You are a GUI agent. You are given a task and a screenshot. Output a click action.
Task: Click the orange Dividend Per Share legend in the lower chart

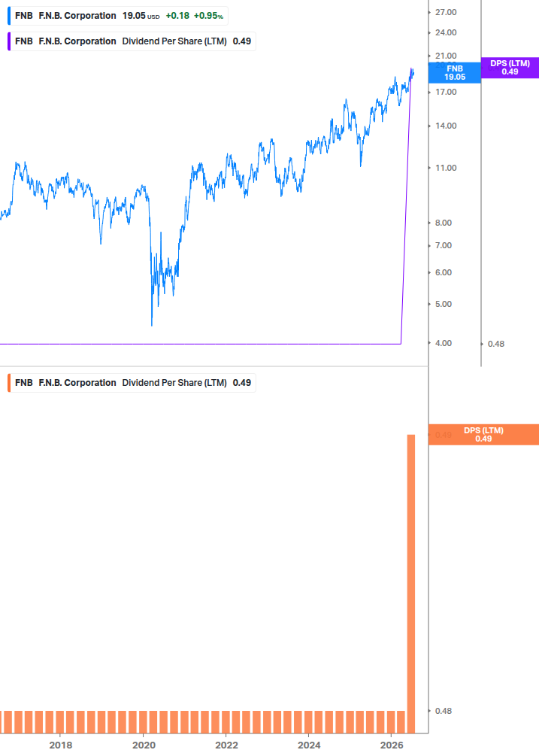pyautogui.click(x=132, y=383)
